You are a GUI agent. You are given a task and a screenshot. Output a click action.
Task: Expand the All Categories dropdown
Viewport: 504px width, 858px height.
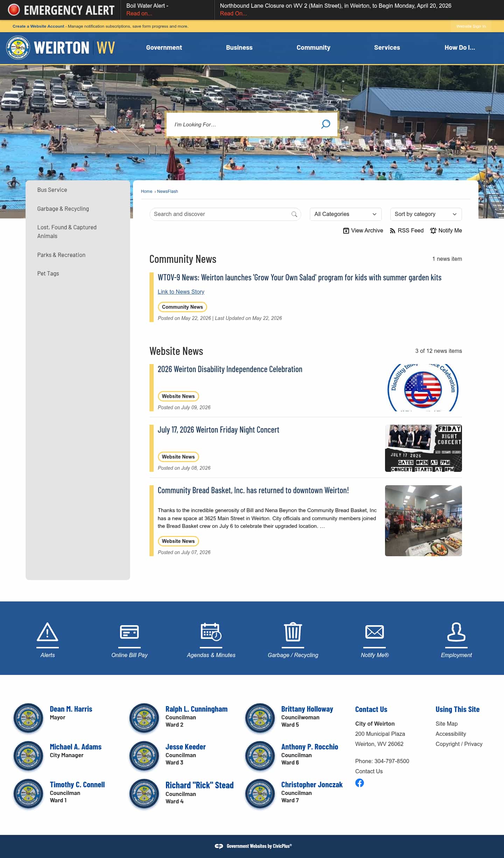click(345, 214)
